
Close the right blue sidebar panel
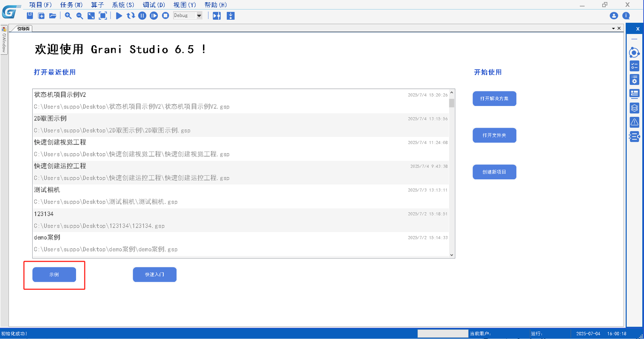638,29
